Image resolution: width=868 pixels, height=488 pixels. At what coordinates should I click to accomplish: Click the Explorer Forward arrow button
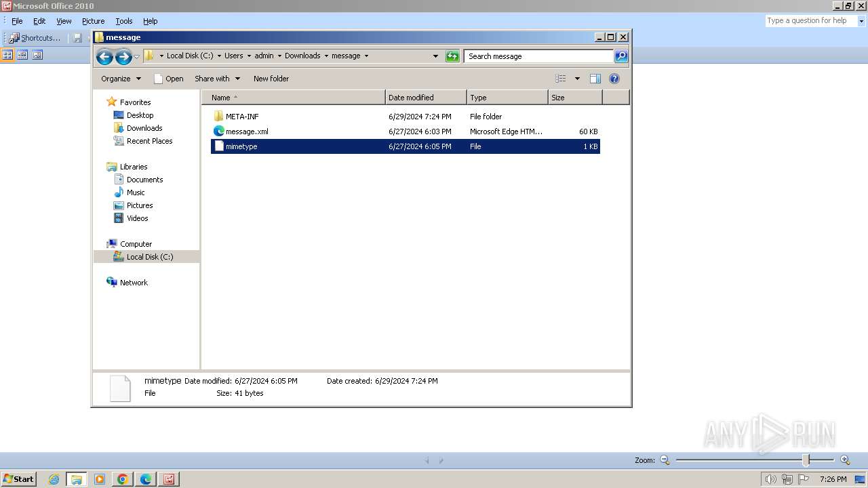[x=123, y=57]
